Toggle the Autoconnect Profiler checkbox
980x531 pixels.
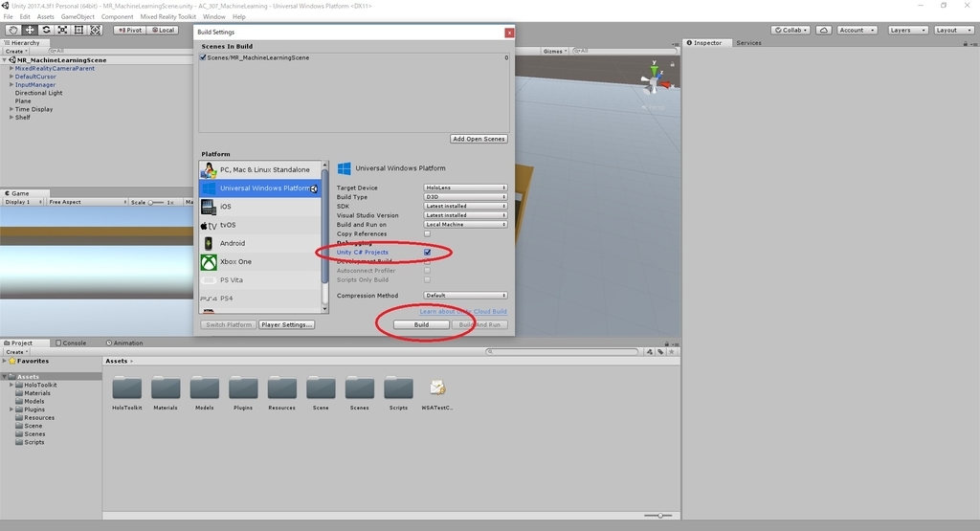428,271
